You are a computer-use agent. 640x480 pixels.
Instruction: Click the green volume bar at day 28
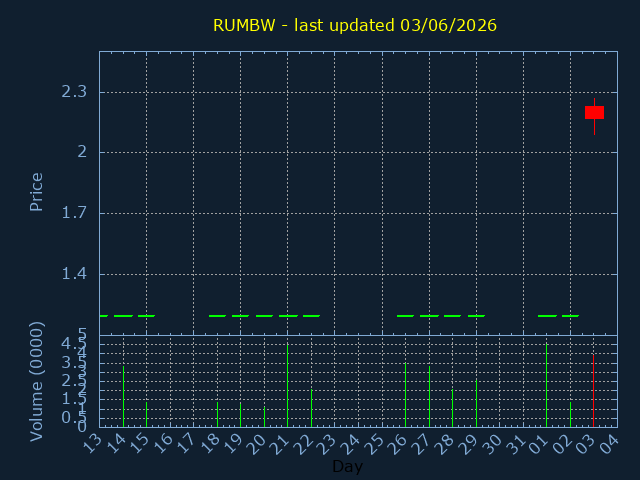click(452, 408)
